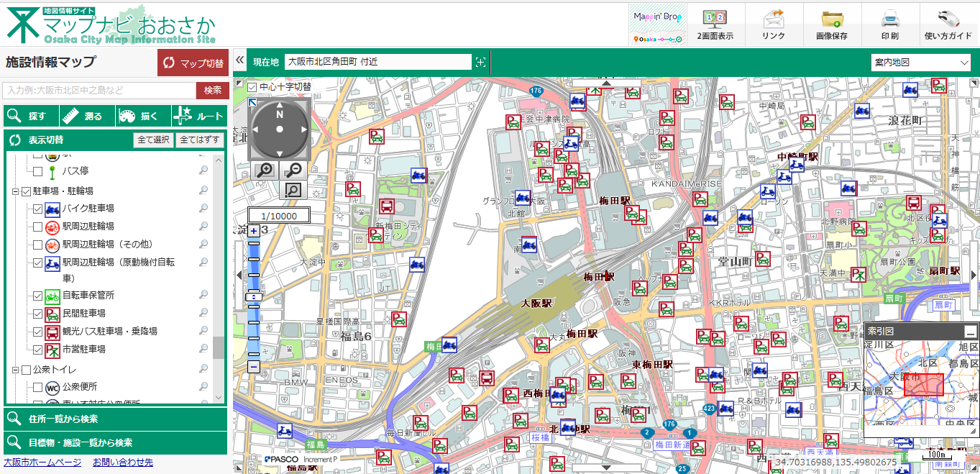The image size is (980, 474).
Task: Open the 使い方ガイド guide
Action: coord(948,25)
